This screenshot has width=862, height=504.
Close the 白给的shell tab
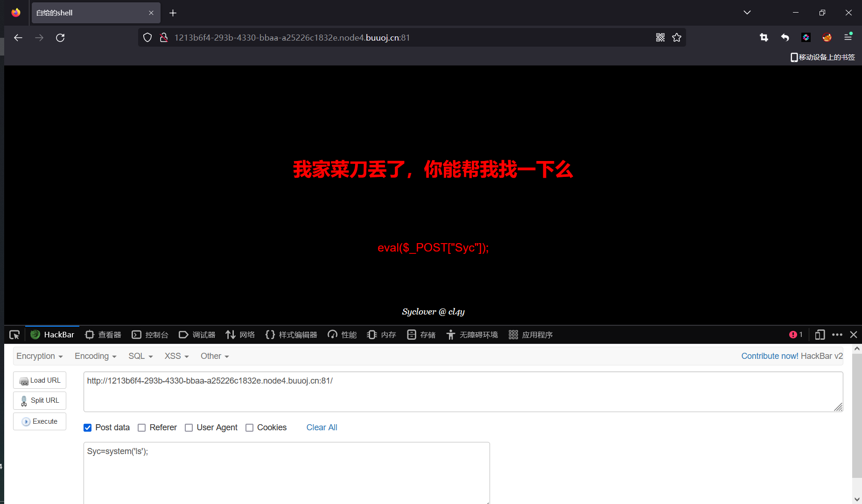(x=151, y=13)
